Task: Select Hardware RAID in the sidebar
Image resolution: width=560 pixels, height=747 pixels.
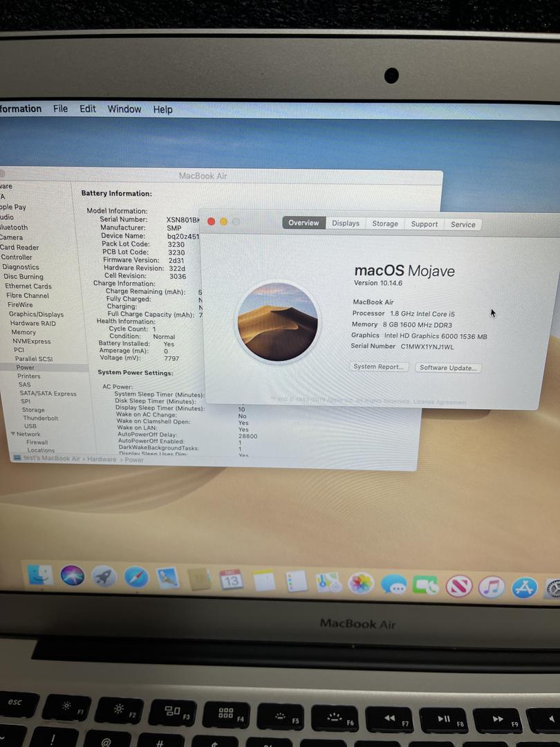Action: (33, 323)
